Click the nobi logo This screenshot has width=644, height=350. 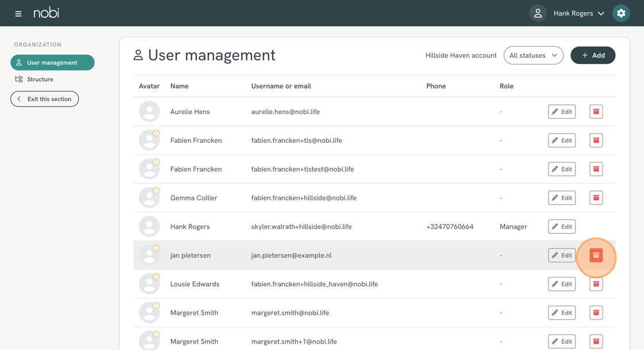46,13
